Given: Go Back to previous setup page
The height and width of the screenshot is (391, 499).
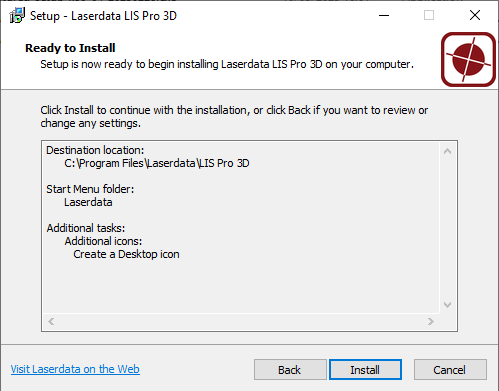Looking at the screenshot, I should pos(290,369).
